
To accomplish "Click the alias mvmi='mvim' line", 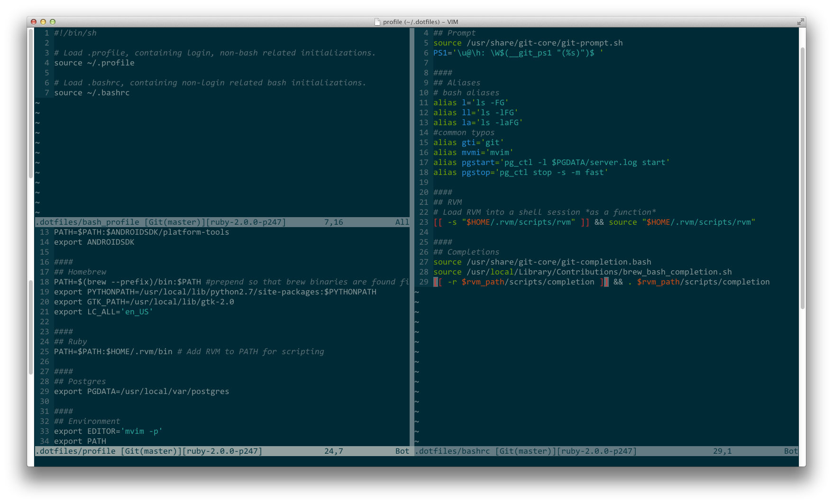I will coord(474,152).
